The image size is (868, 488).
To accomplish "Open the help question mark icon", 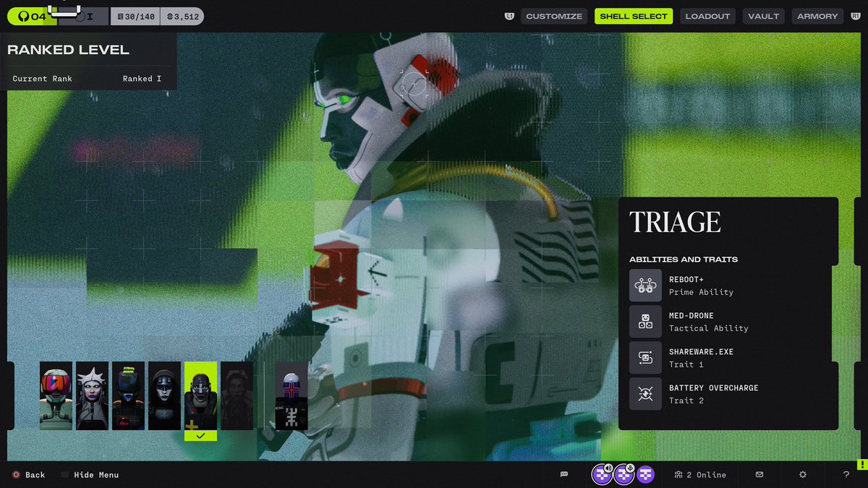I will [x=846, y=474].
